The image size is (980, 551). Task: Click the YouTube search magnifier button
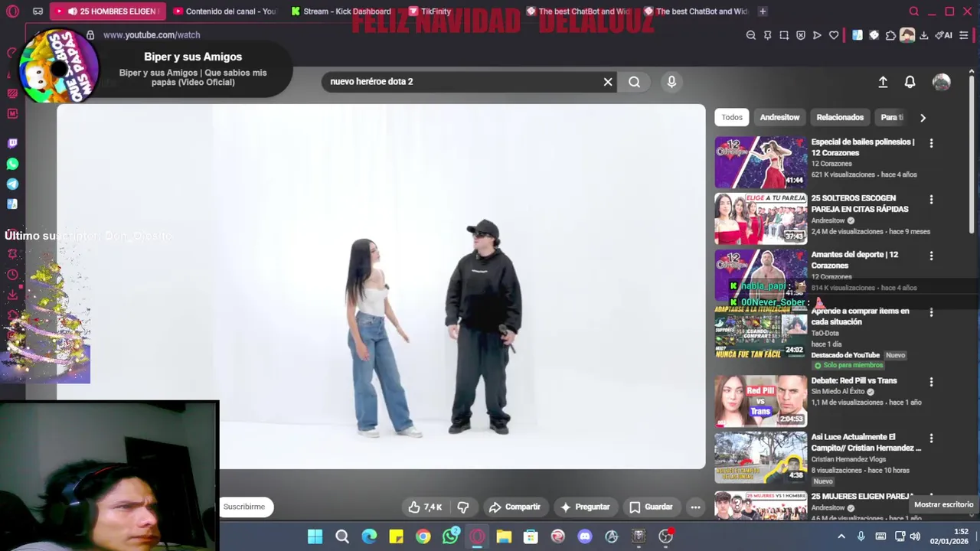(634, 82)
